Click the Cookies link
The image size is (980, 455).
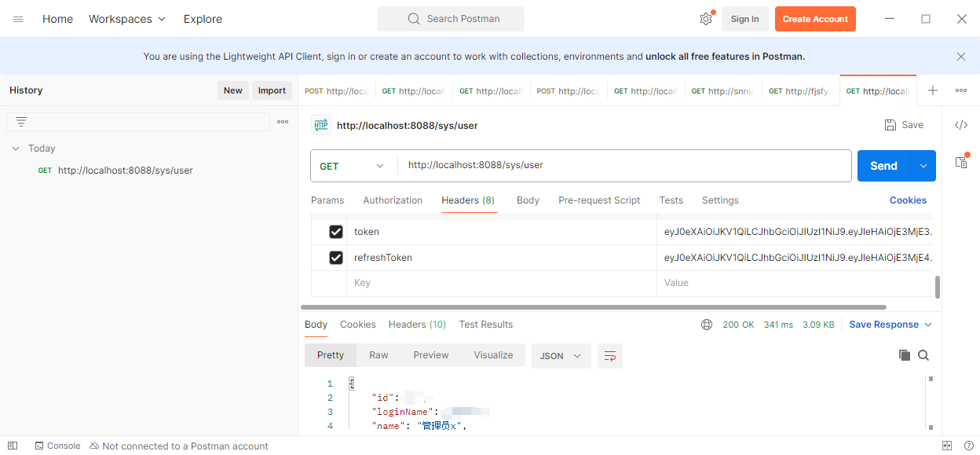(x=908, y=200)
